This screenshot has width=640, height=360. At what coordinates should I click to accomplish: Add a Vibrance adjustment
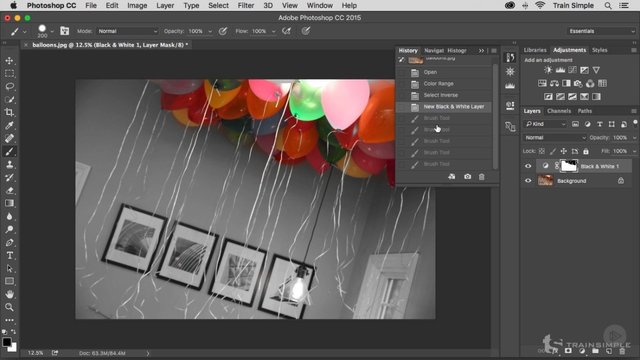coord(596,70)
